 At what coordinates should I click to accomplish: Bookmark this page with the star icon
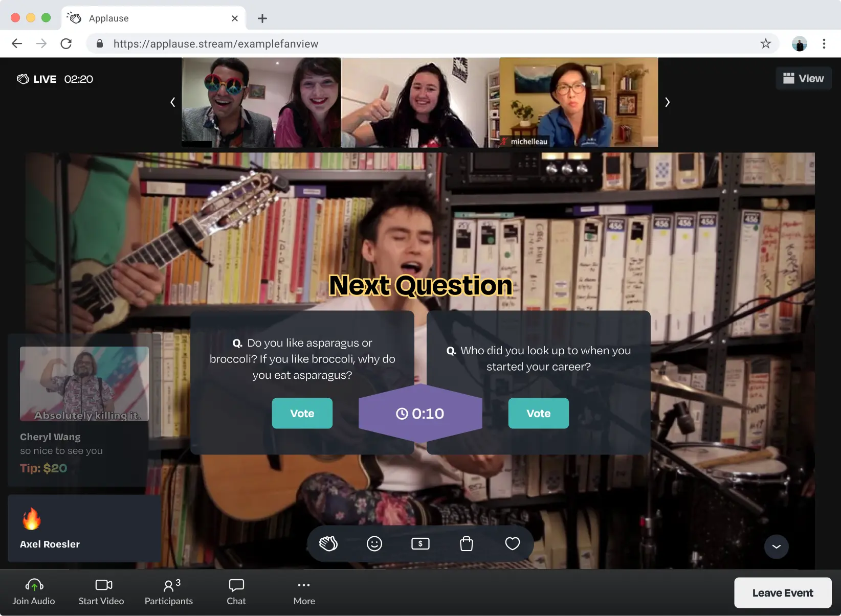(x=765, y=43)
